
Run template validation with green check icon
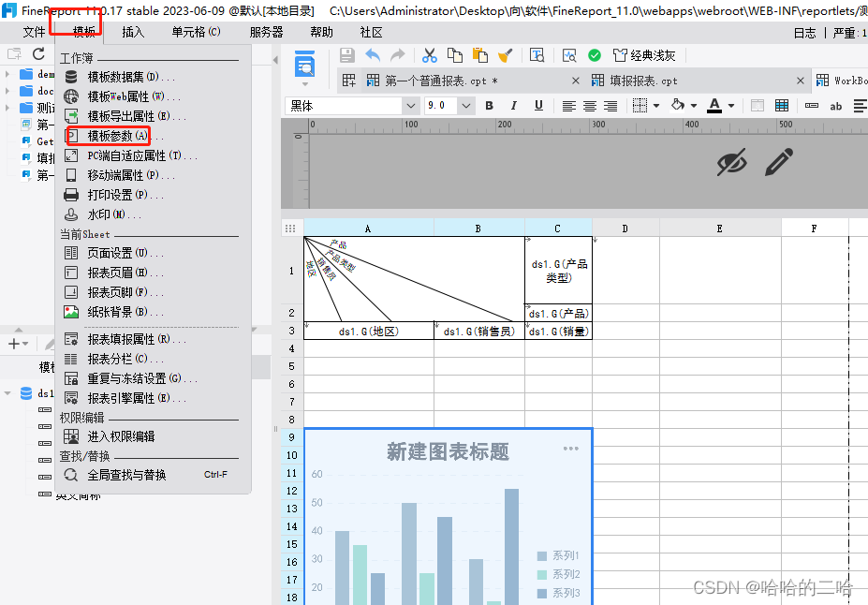(x=593, y=55)
